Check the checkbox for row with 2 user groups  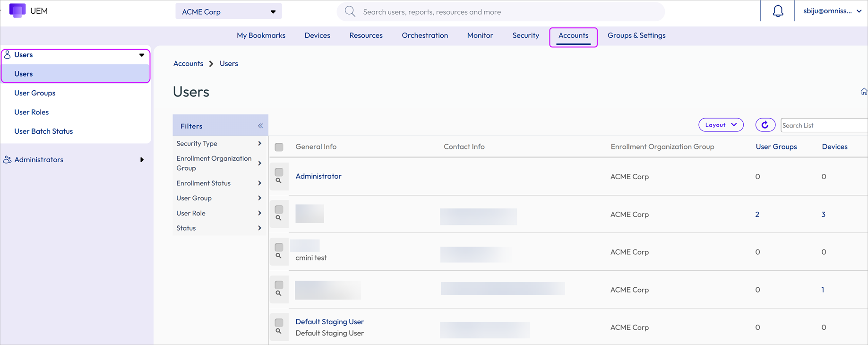279,209
